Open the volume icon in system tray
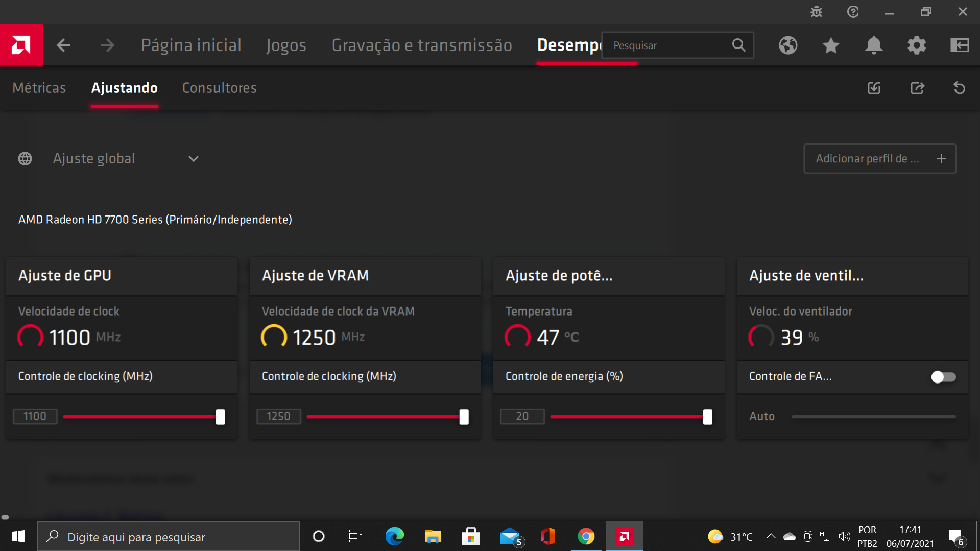Screen dimensions: 980x551 coord(844,536)
